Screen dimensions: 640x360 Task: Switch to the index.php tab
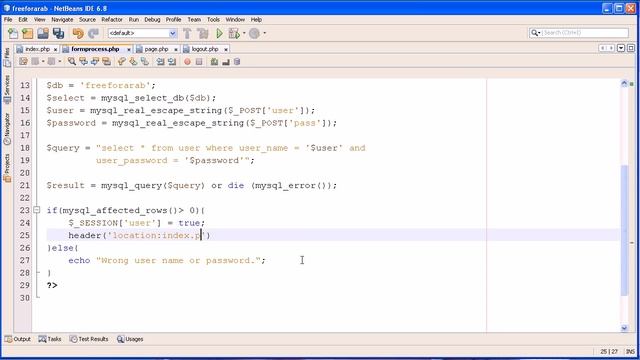tap(37, 49)
